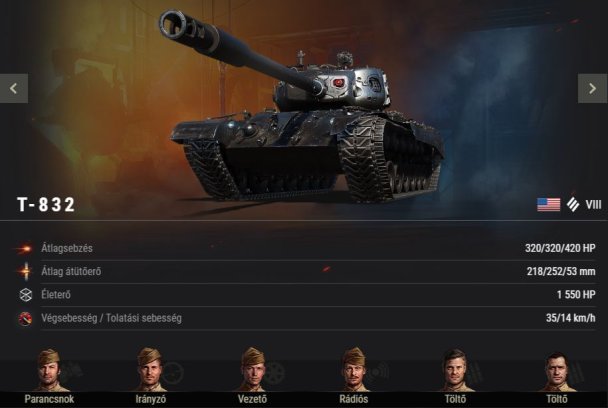Go to the previous tank image
The image size is (608, 408).
click(x=14, y=88)
